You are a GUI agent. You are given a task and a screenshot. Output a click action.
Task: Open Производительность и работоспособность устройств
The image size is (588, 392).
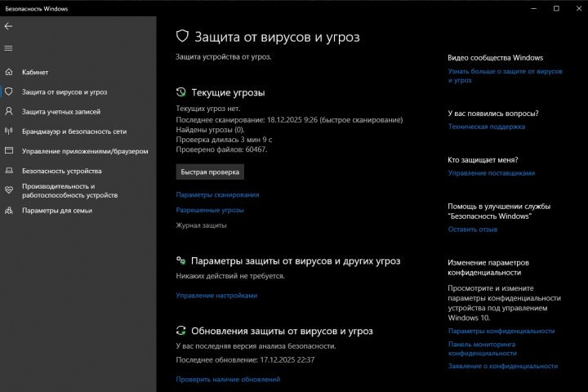coord(69,190)
